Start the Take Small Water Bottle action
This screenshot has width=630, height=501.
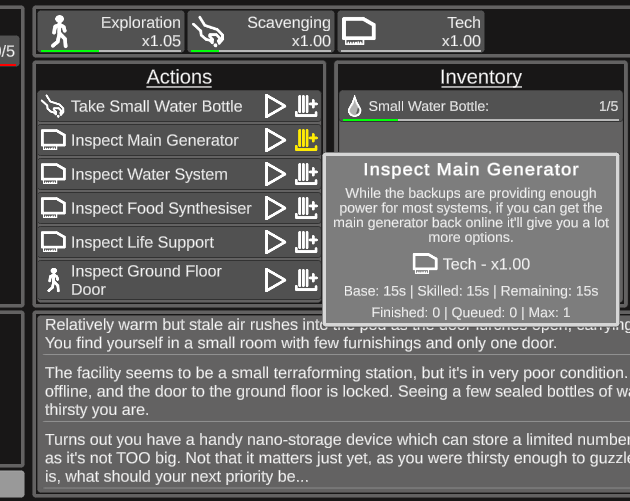click(275, 107)
